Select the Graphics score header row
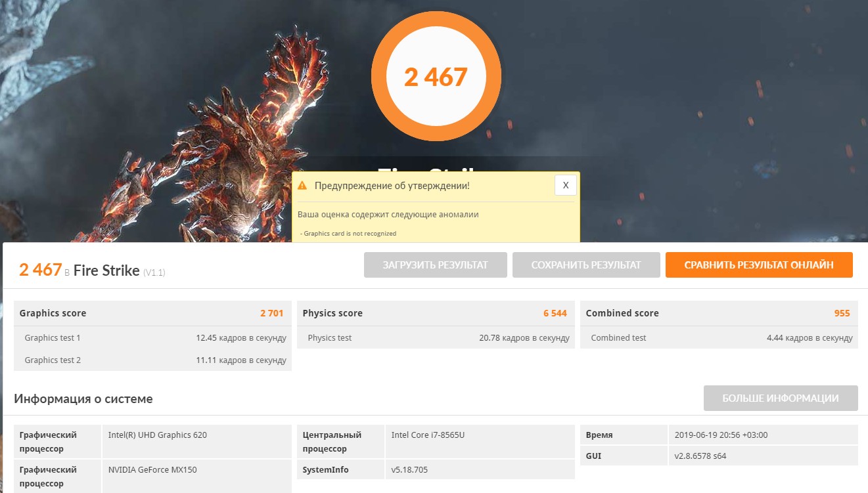Viewport: 868px width, 493px height. tap(152, 313)
